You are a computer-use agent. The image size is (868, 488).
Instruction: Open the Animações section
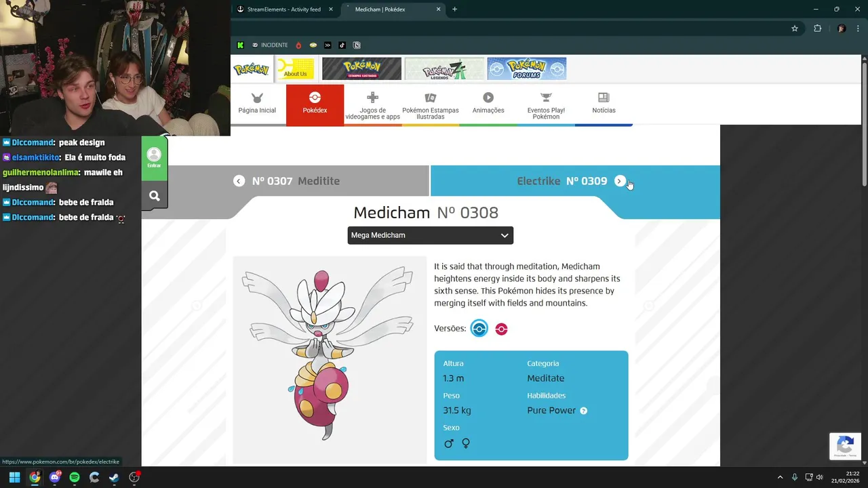488,104
